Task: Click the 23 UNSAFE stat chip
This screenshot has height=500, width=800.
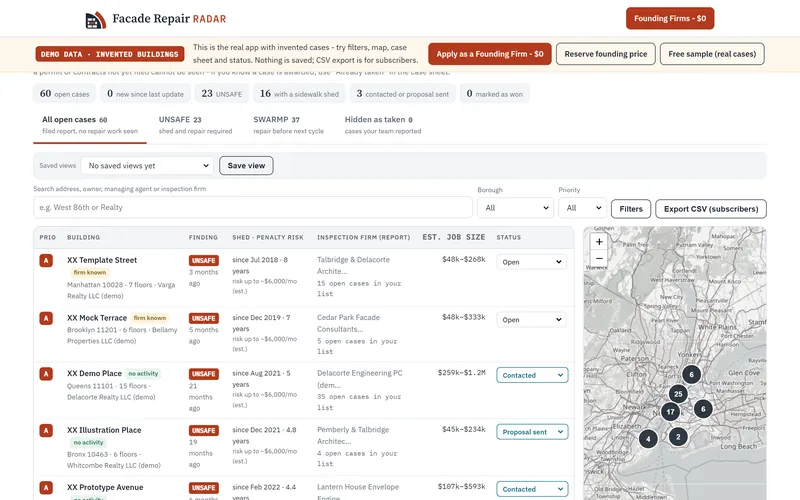Action: 222,94
